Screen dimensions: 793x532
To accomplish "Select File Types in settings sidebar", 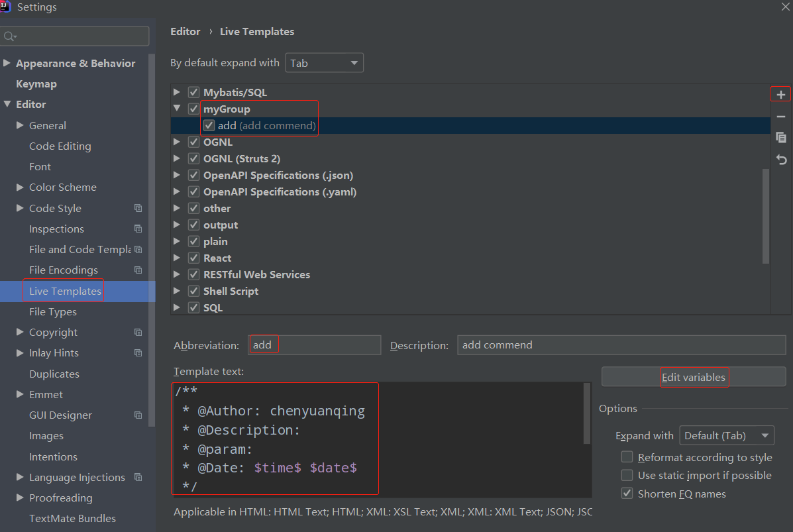I will tap(53, 311).
